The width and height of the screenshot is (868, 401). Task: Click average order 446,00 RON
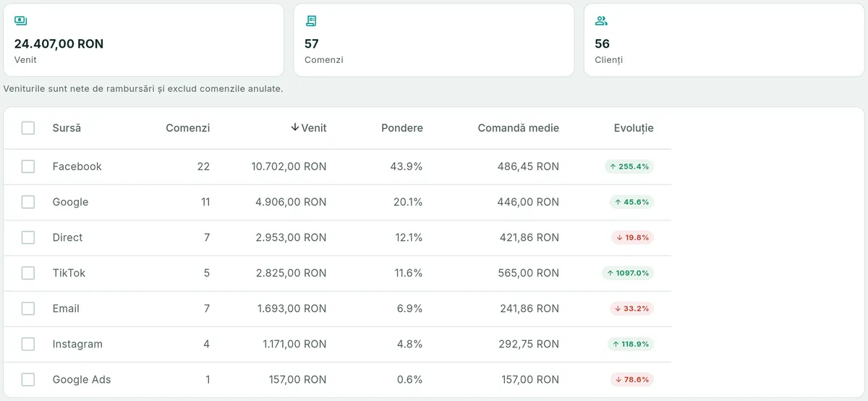tap(529, 202)
